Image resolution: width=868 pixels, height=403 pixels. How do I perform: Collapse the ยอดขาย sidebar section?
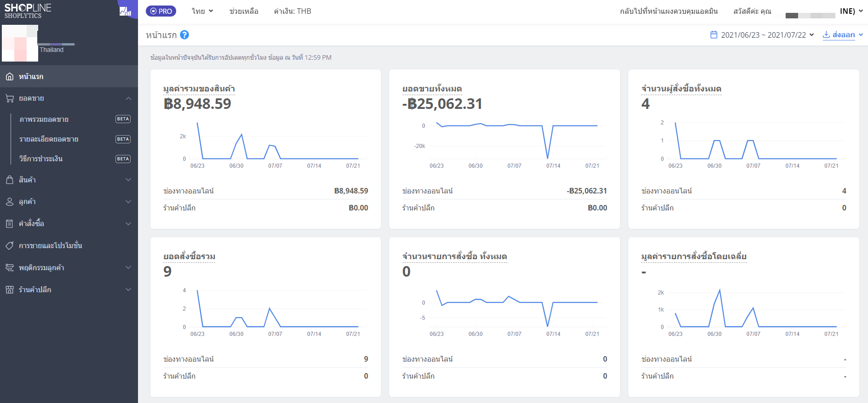click(69, 98)
